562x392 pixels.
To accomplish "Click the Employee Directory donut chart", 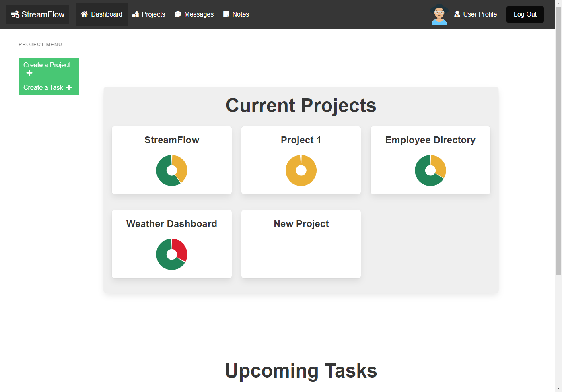I will click(x=430, y=170).
